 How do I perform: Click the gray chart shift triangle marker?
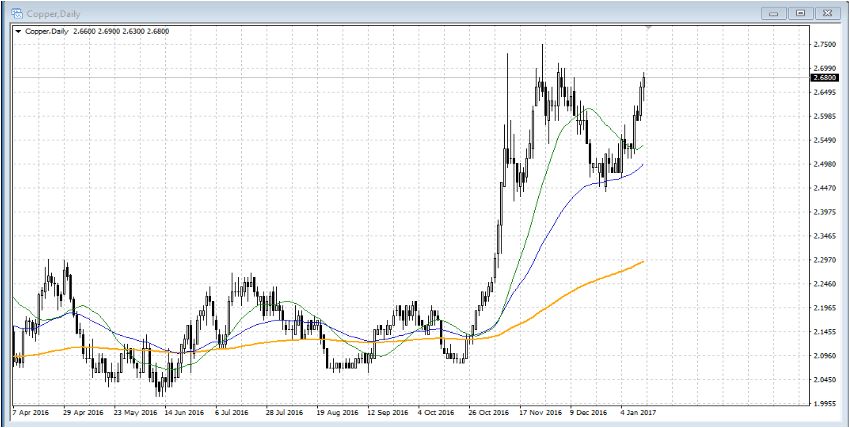click(x=650, y=28)
